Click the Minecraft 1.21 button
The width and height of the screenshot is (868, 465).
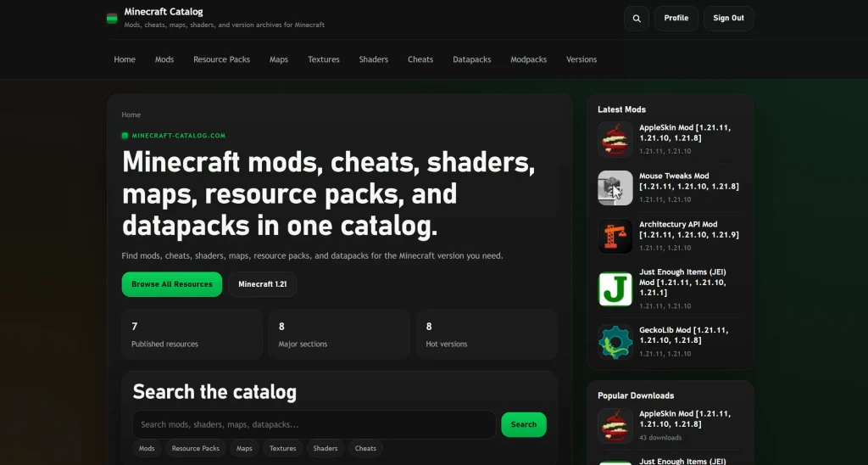[x=263, y=284]
